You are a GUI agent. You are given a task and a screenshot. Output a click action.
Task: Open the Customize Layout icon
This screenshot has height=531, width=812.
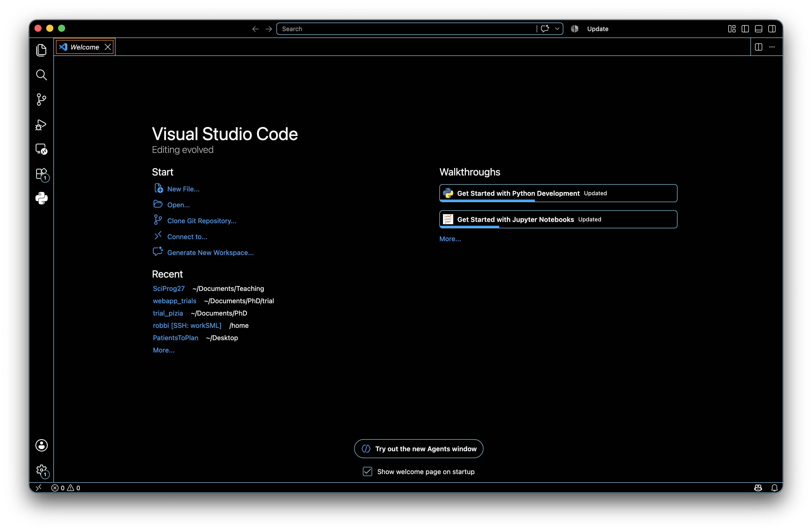coord(731,29)
